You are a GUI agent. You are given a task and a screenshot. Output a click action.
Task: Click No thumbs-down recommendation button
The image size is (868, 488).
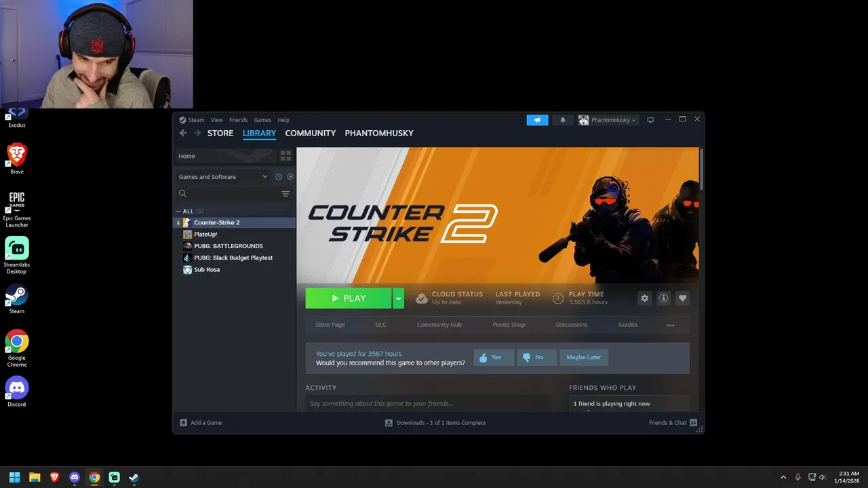click(536, 357)
